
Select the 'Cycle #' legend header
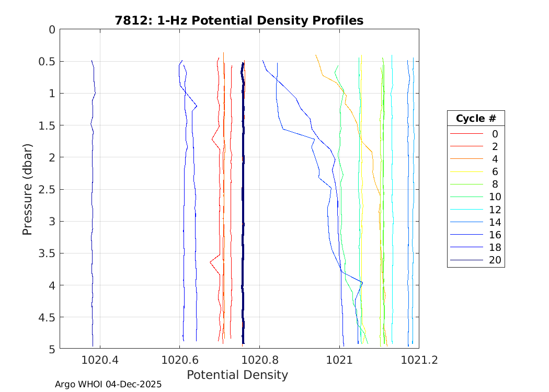coord(476,118)
